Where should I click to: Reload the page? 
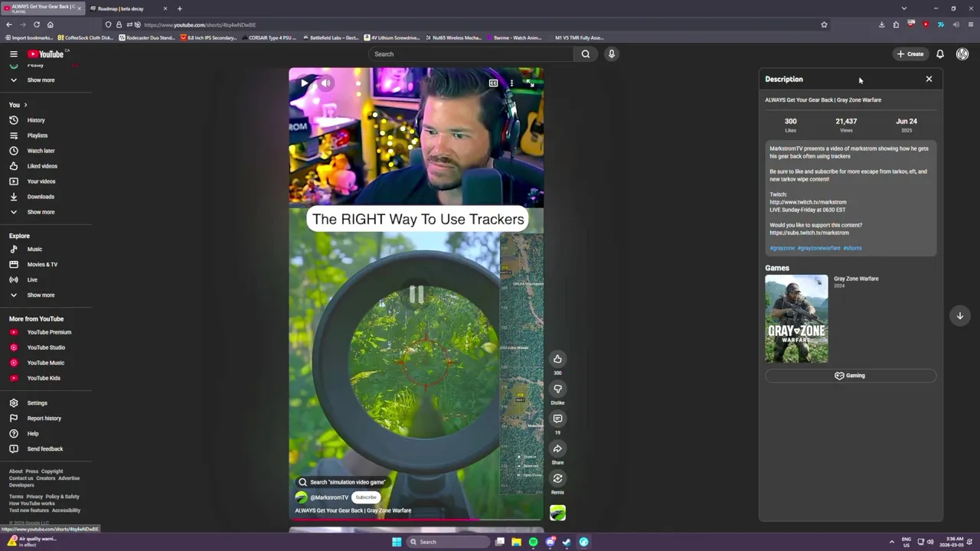point(36,24)
